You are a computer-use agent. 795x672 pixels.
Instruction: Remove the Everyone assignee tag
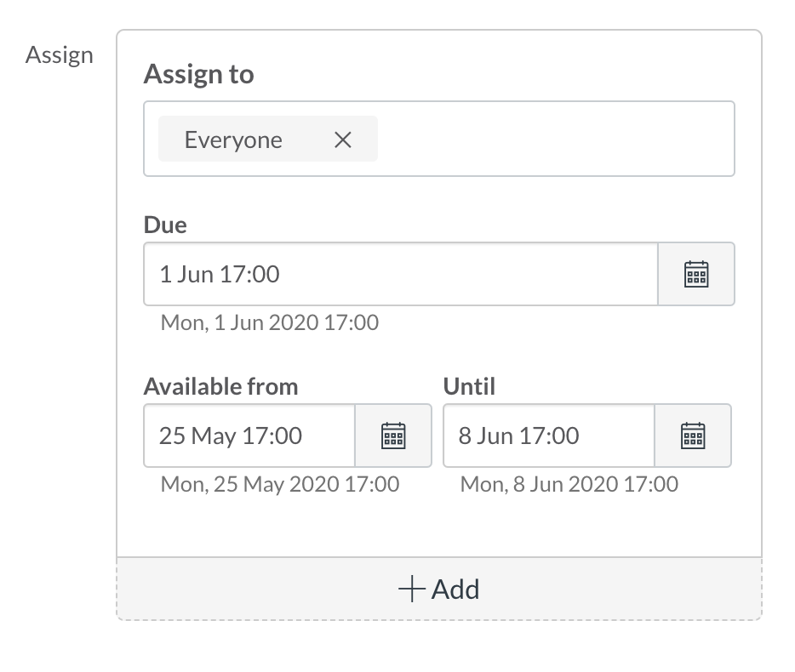[x=343, y=140]
